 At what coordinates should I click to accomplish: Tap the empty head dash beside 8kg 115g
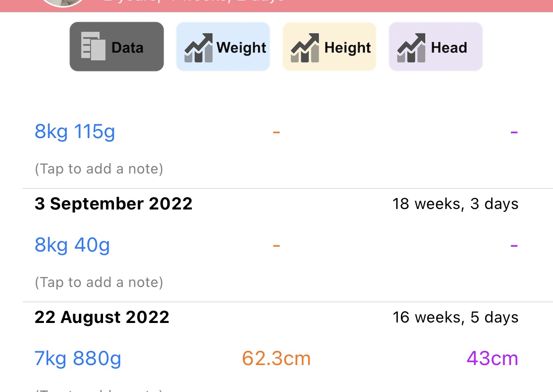click(x=514, y=131)
